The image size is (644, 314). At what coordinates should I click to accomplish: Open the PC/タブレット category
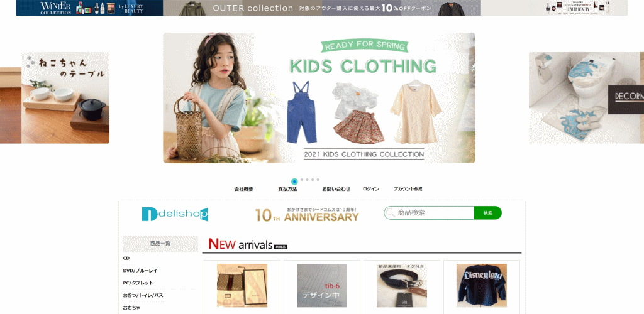(138, 283)
